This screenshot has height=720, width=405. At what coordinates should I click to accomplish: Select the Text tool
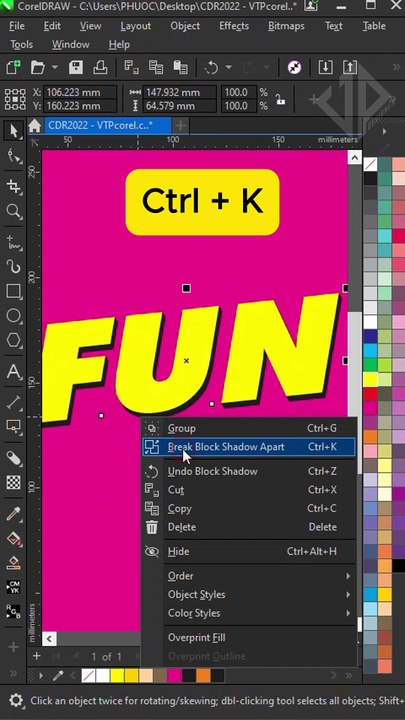(x=13, y=371)
